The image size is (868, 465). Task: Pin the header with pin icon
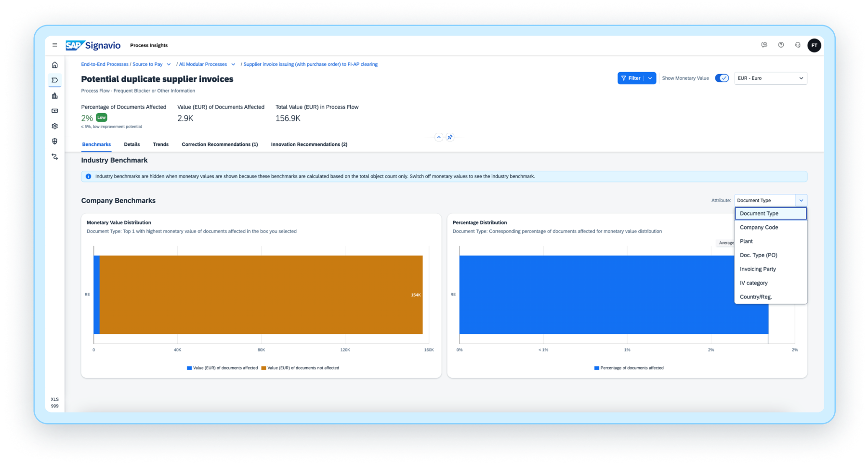pos(450,137)
